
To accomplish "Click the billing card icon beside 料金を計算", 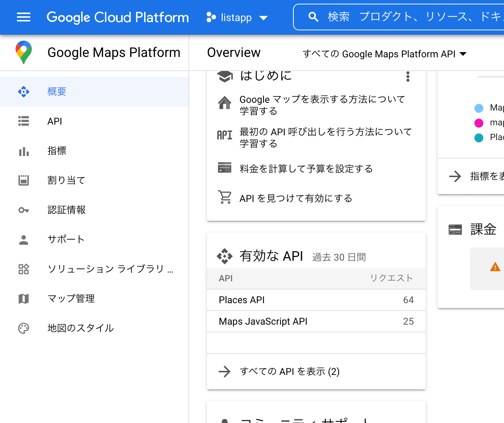I will click(x=225, y=167).
